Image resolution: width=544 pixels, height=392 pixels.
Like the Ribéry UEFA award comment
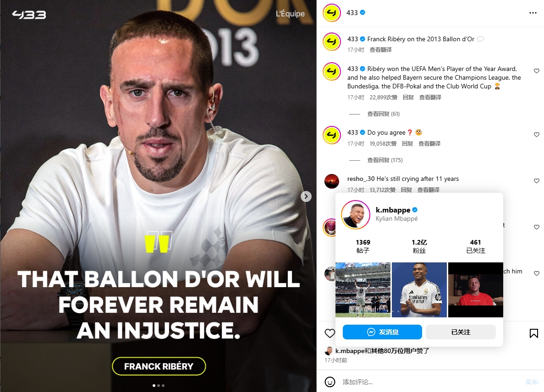(536, 71)
